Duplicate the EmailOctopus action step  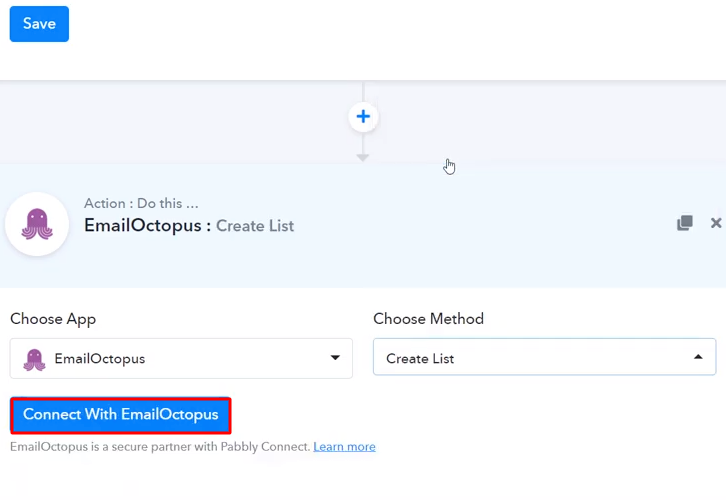pos(685,223)
